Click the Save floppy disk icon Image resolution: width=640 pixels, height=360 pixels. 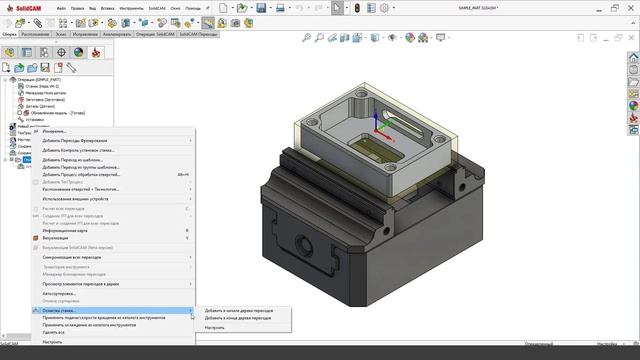coord(261,8)
